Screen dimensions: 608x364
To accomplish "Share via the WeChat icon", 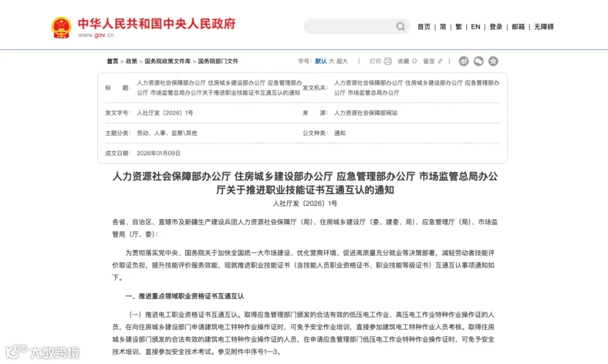I will [x=478, y=61].
